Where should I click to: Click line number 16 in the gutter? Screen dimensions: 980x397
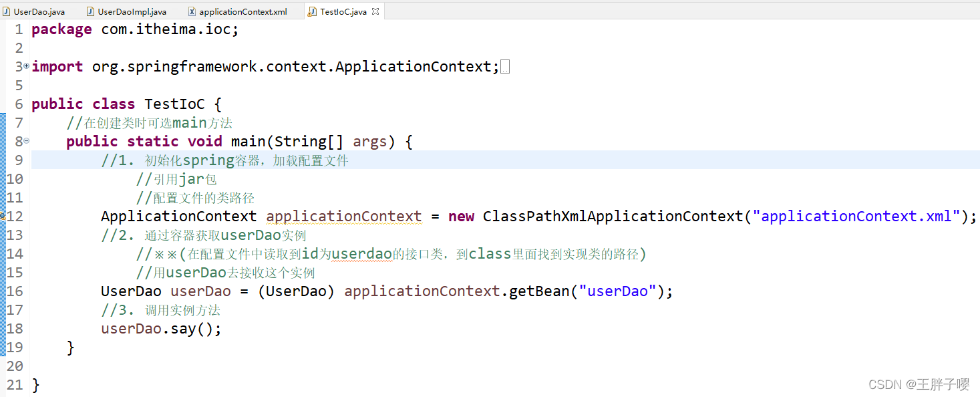[x=15, y=291]
